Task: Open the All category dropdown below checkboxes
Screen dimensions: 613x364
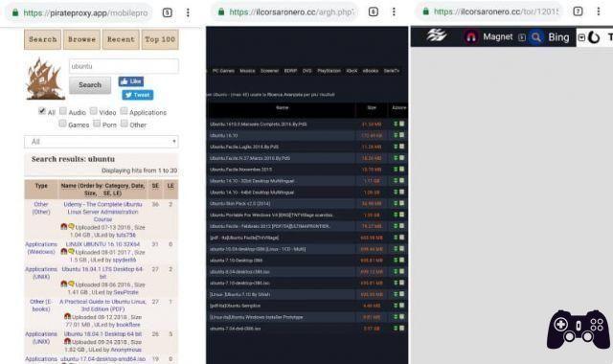Action: tap(102, 142)
